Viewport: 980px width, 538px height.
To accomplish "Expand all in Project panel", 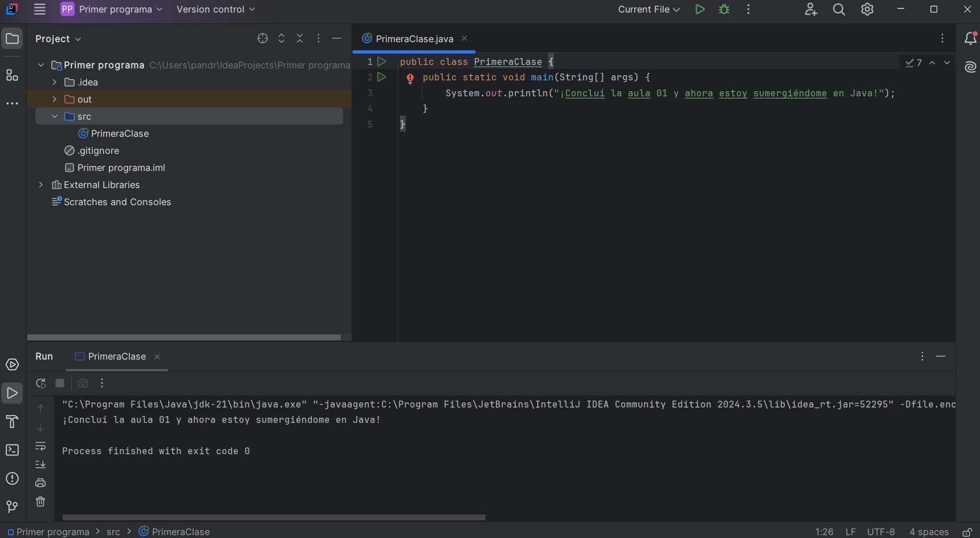I will (x=281, y=38).
